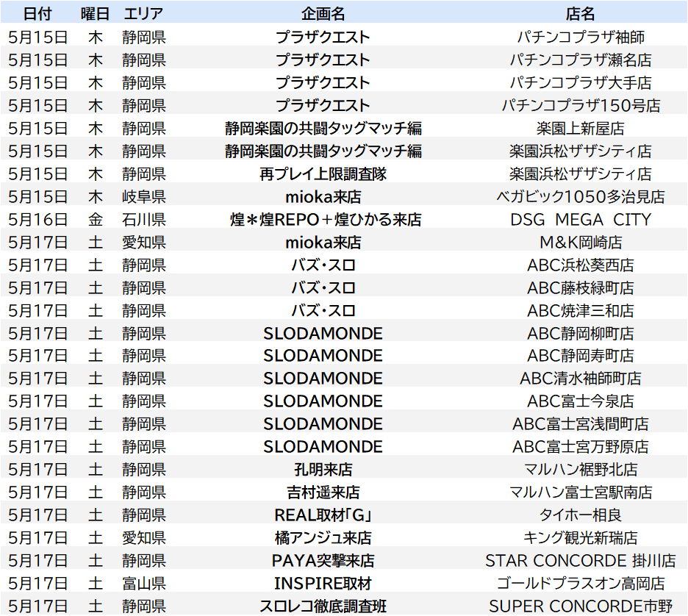Select store cell キング観光新瑞店
The width and height of the screenshot is (688, 616).
pyautogui.click(x=581, y=538)
